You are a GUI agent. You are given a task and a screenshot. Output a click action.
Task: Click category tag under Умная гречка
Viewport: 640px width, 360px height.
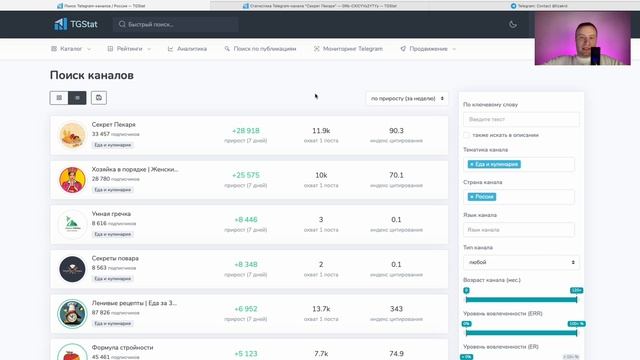[113, 234]
